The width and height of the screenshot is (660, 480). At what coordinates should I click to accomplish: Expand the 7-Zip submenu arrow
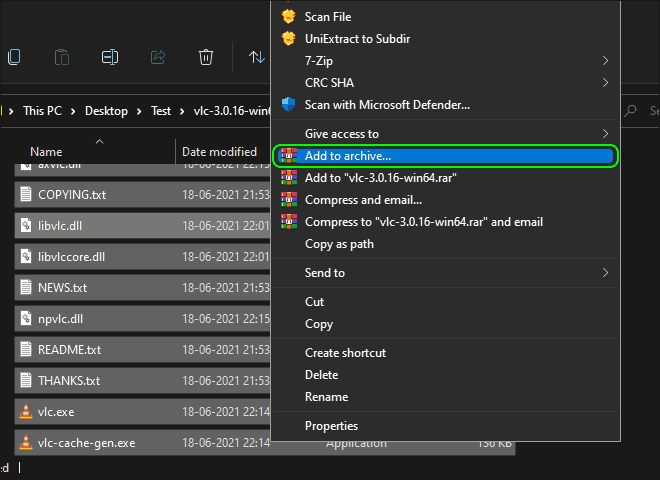(605, 61)
